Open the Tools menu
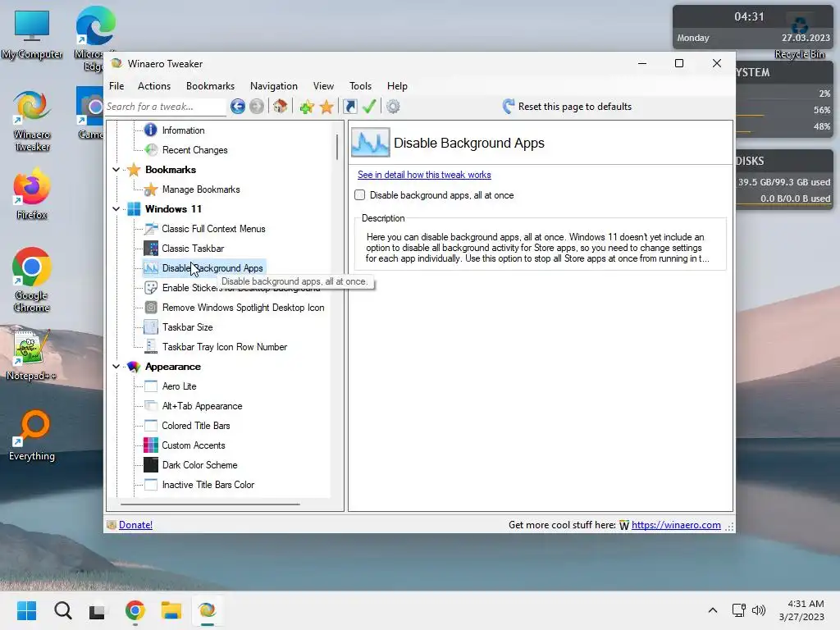The width and height of the screenshot is (840, 630). [x=360, y=85]
